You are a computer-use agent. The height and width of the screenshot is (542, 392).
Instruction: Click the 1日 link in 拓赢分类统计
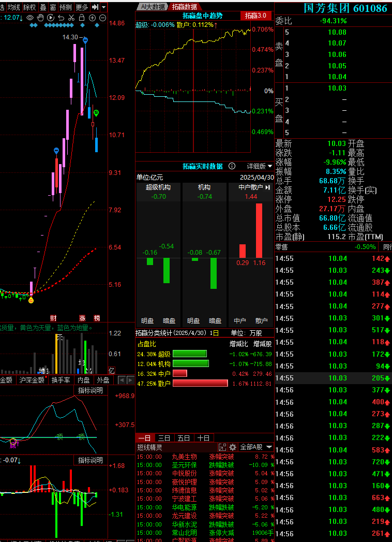click(214, 333)
